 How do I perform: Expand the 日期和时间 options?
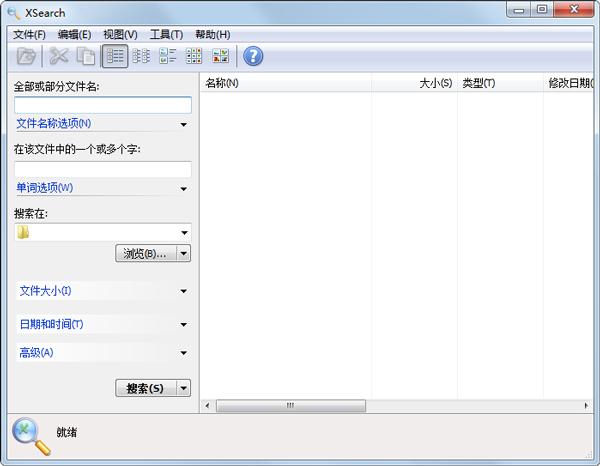[x=102, y=324]
